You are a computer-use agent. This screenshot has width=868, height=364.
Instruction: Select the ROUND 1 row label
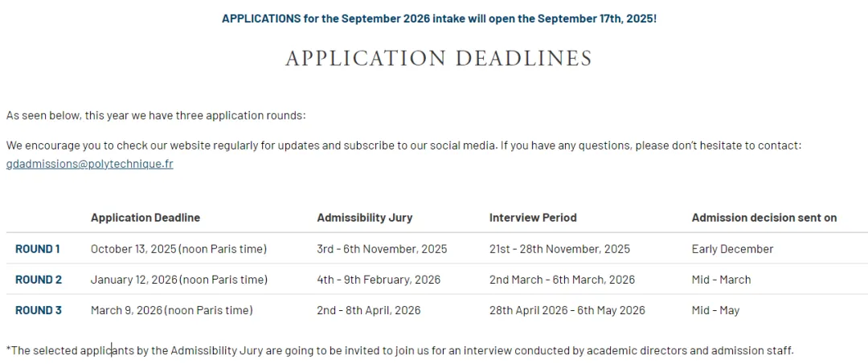pos(38,249)
